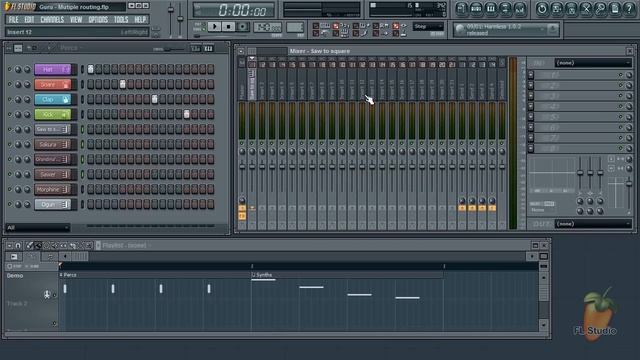Click the FL Studio logo in title bar
Viewport: 640px width, 360px height.
click(20, 7)
